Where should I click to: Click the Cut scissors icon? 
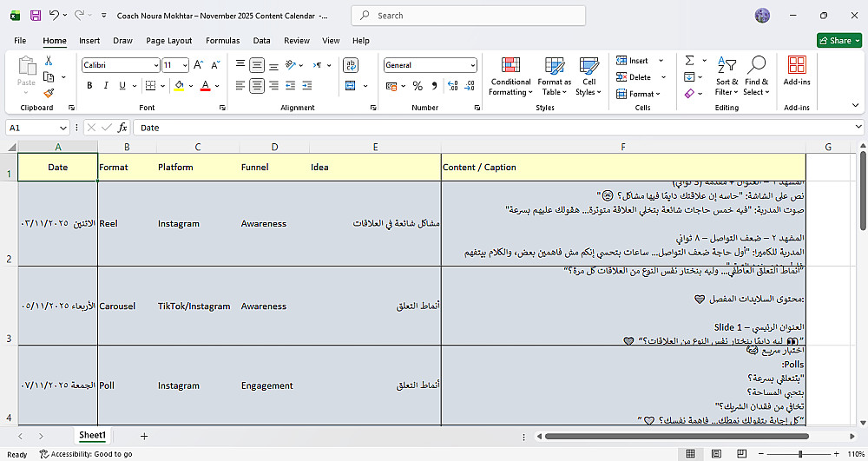(x=49, y=61)
